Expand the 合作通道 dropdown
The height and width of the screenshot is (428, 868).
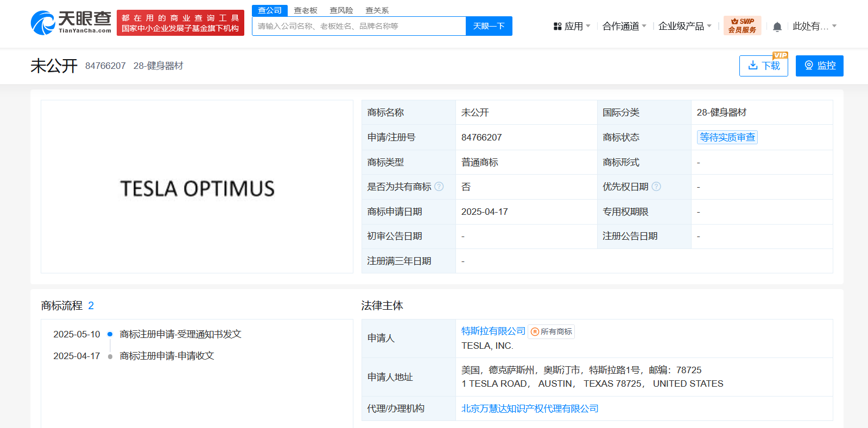(x=624, y=26)
